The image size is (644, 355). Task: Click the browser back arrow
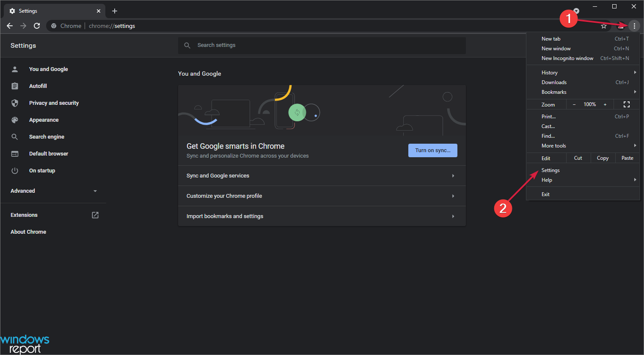pyautogui.click(x=10, y=26)
